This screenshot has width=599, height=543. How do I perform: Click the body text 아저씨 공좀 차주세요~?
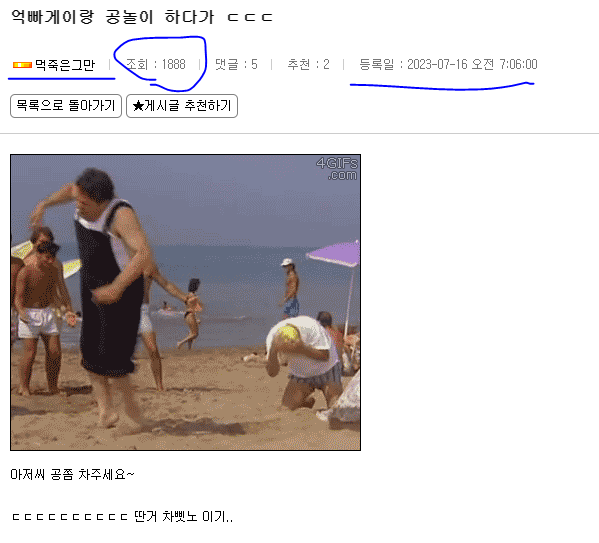click(72, 475)
